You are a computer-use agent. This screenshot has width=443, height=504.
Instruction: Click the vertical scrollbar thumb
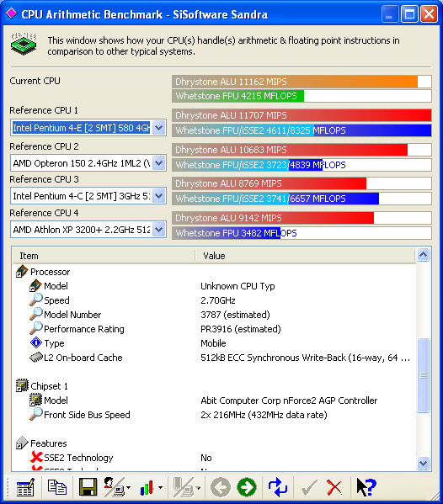[423, 375]
